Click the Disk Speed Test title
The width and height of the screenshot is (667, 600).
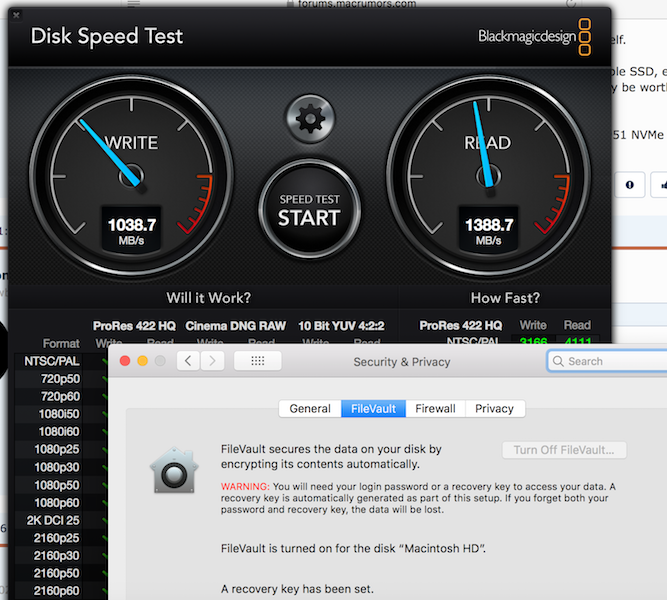(x=107, y=36)
